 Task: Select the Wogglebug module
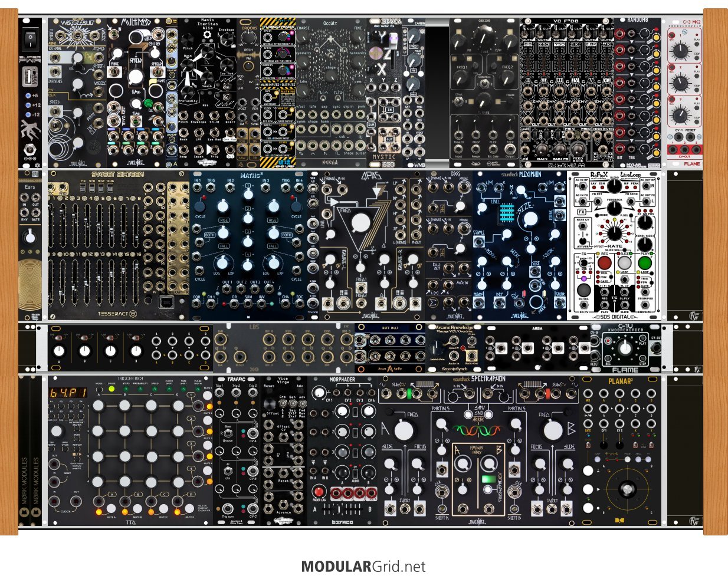click(x=77, y=93)
